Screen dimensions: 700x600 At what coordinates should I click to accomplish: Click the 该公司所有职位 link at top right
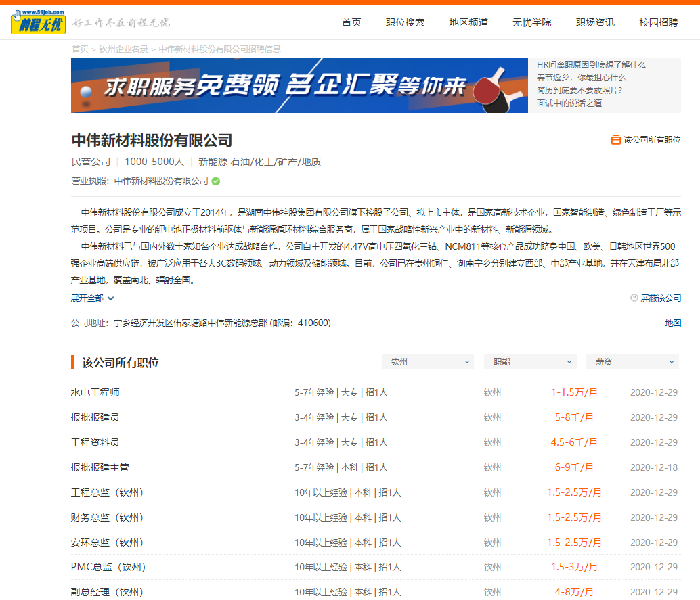(652, 140)
